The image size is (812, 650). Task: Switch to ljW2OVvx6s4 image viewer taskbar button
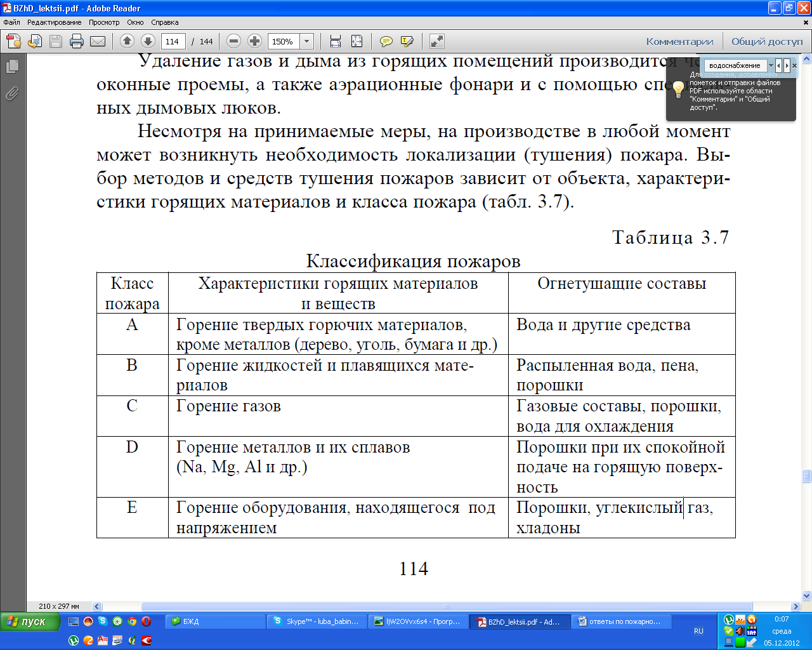click(419, 621)
